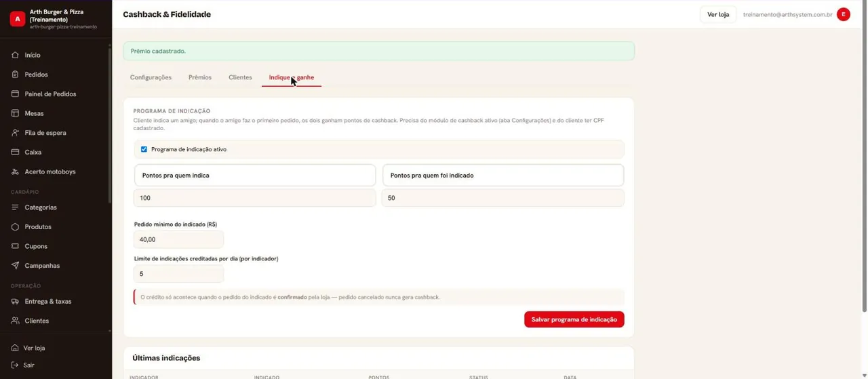The height and width of the screenshot is (379, 868).
Task: Toggle Programa de indicação ativo checkbox
Action: pos(144,149)
